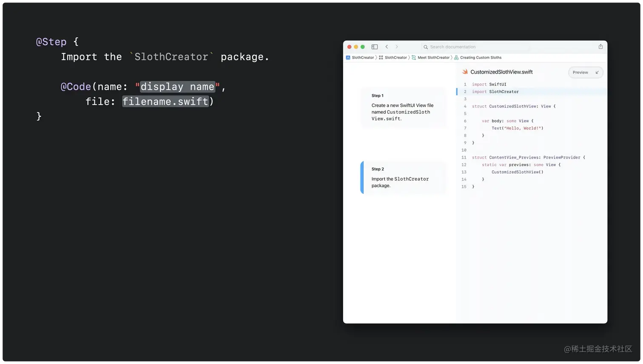Screen dimensions: 643x364
Task: Click the line 'var body: some View {'
Action: tap(507, 121)
